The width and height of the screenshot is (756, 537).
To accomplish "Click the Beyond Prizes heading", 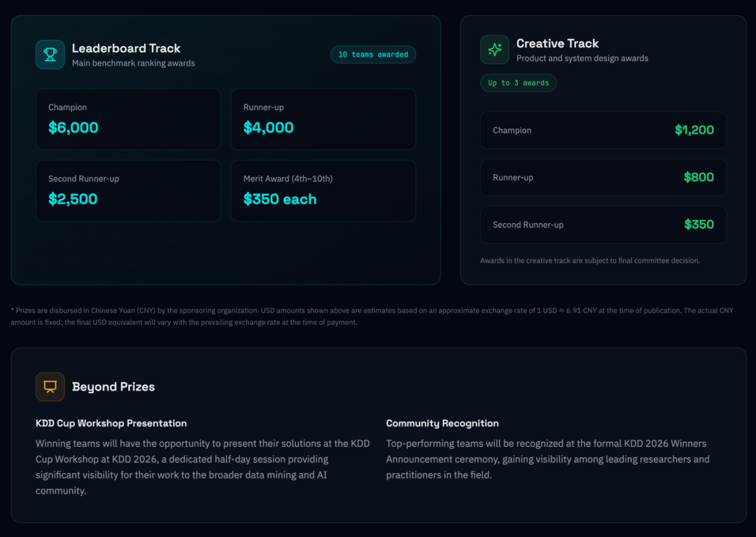I will pos(113,386).
